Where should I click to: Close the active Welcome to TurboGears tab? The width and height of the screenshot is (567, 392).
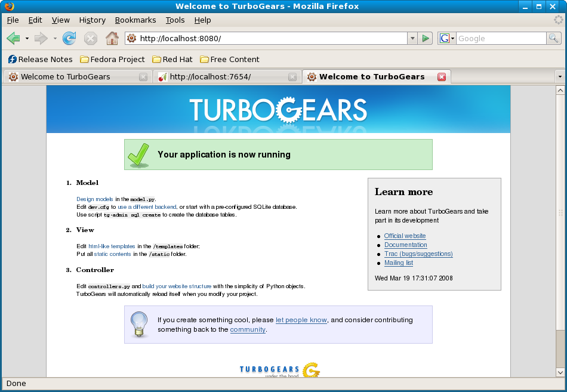pos(442,77)
